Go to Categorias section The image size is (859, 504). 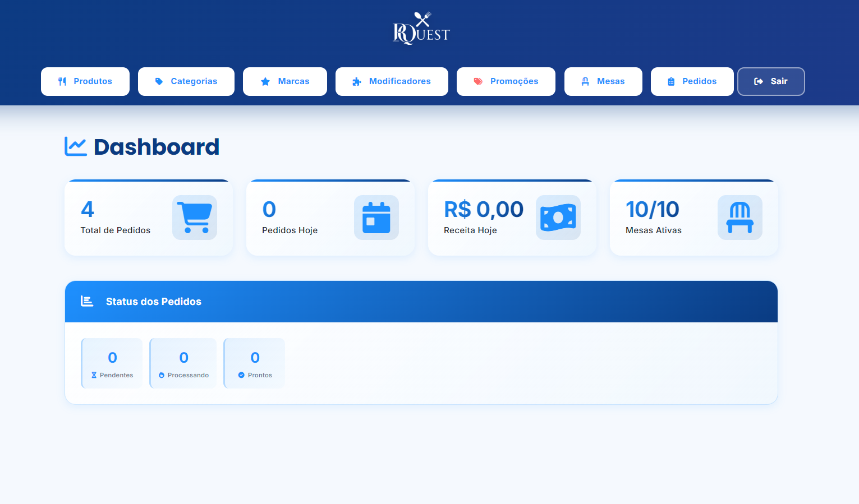[186, 81]
